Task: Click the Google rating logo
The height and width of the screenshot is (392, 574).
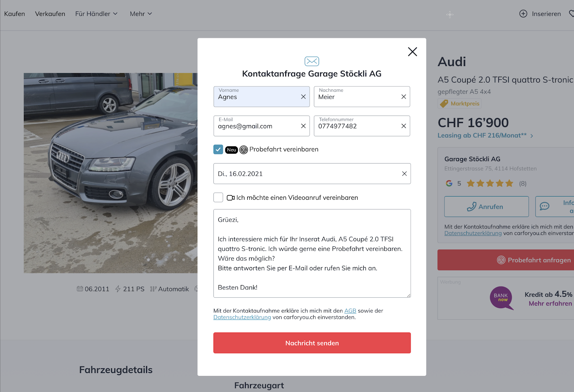Action: (x=449, y=184)
